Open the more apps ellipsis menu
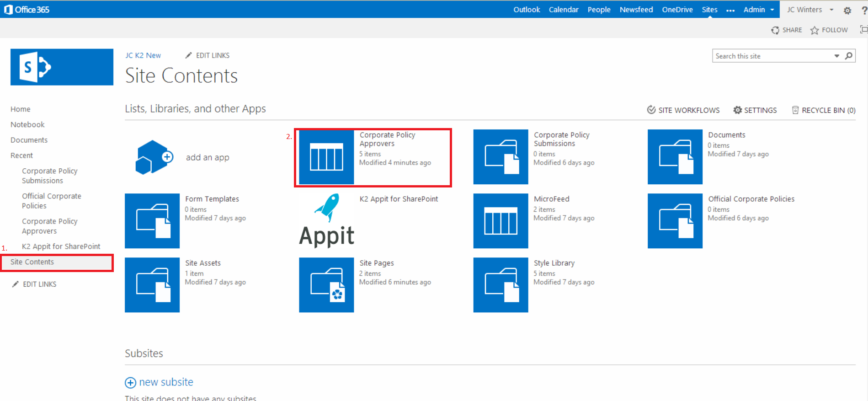Image resolution: width=868 pixels, height=401 pixels. [730, 10]
